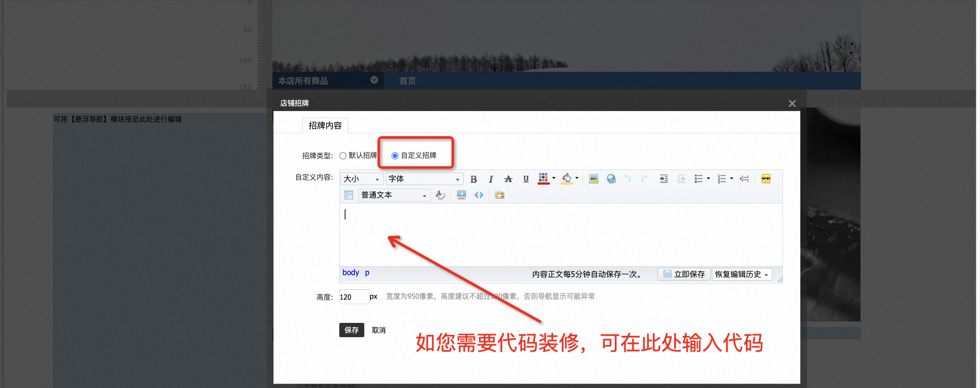The height and width of the screenshot is (388, 980).
Task: Apply strikethrough formatting
Action: click(508, 179)
